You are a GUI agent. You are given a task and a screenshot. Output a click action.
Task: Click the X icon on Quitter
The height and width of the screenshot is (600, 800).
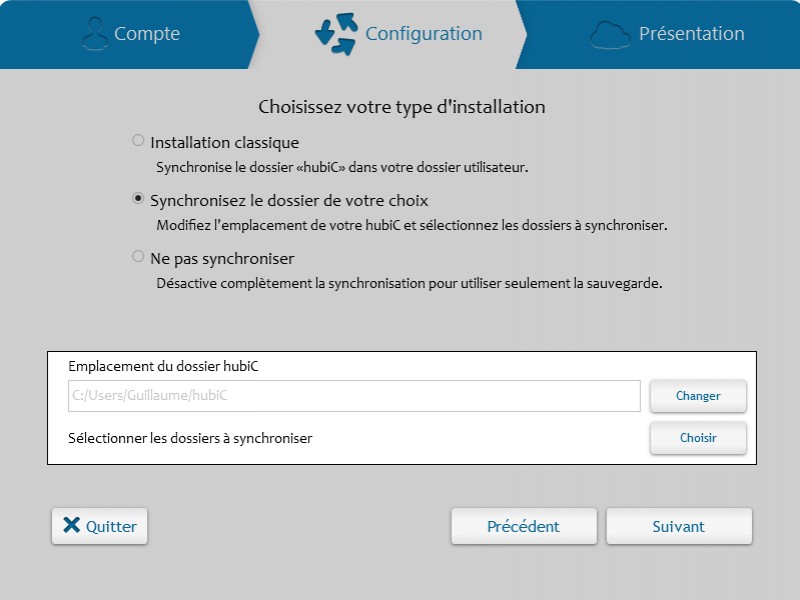pyautogui.click(x=71, y=526)
